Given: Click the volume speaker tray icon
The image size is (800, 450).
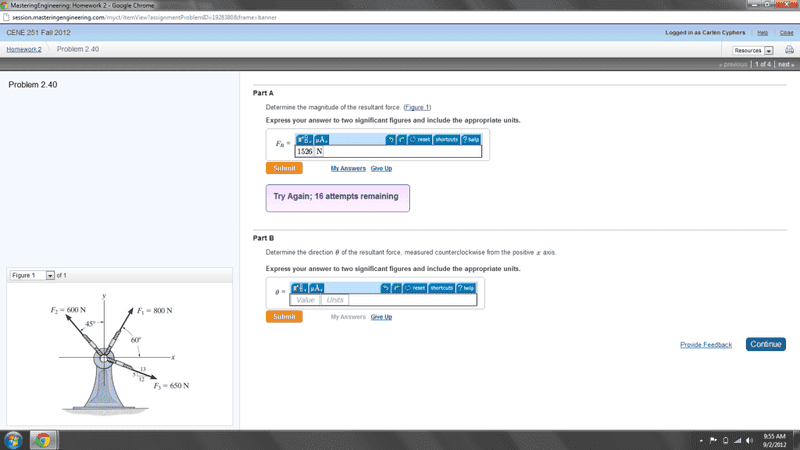Looking at the screenshot, I should pyautogui.click(x=749, y=440).
